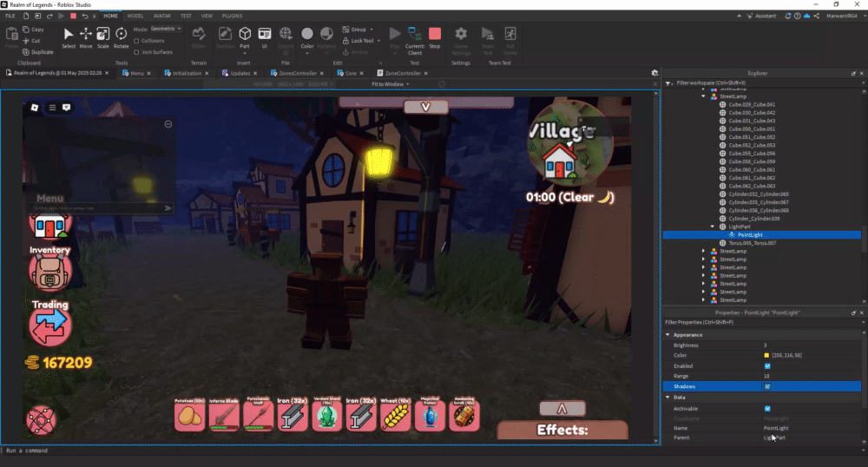Collapse the Appearance properties section

[667, 335]
